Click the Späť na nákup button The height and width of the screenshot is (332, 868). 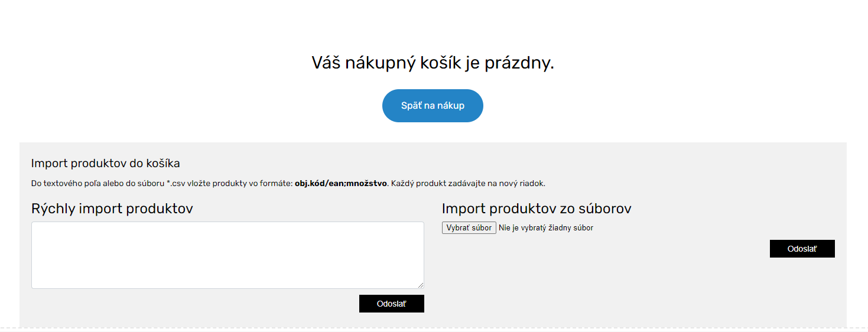[433, 106]
